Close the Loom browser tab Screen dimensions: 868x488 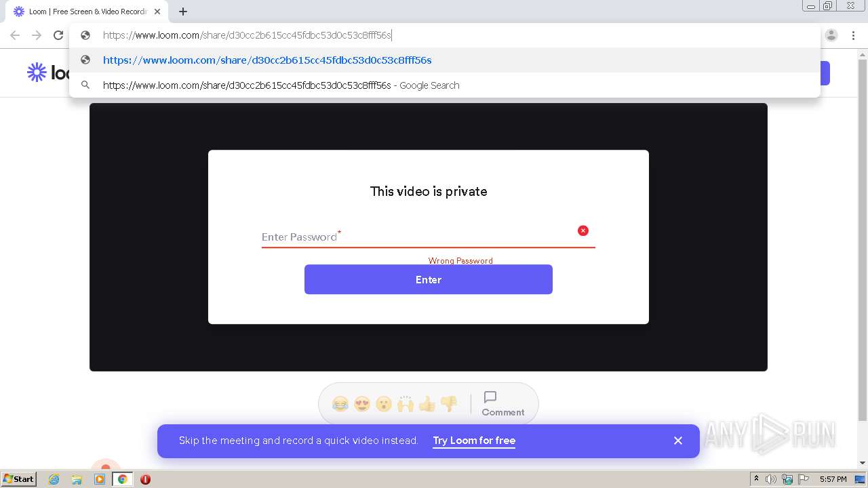(157, 12)
